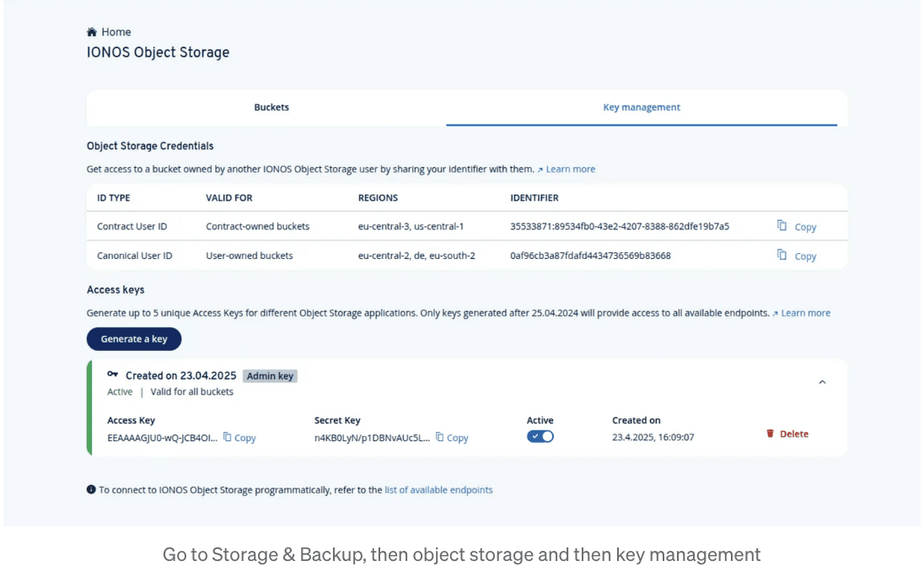The height and width of the screenshot is (577, 924).
Task: Open Learn more link under Object Storage Credentials
Action: click(571, 170)
